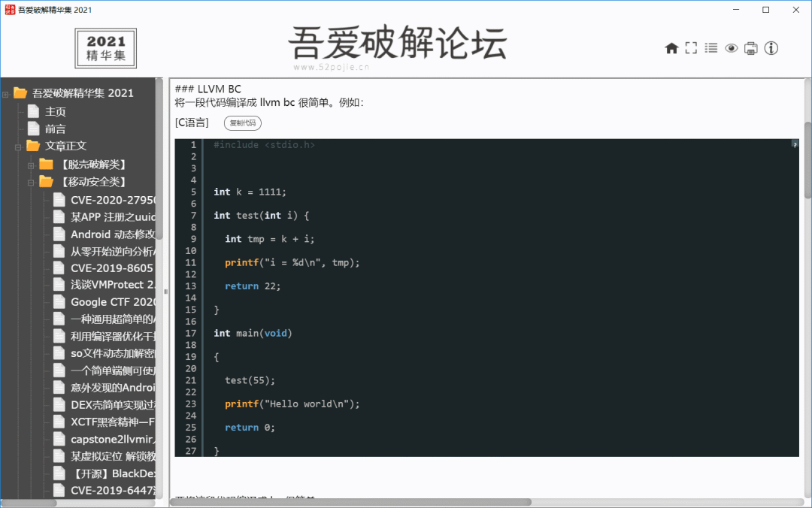The height and width of the screenshot is (508, 812).
Task: Expand the root 吾爱破解精华集 2021 node
Action: (x=5, y=94)
